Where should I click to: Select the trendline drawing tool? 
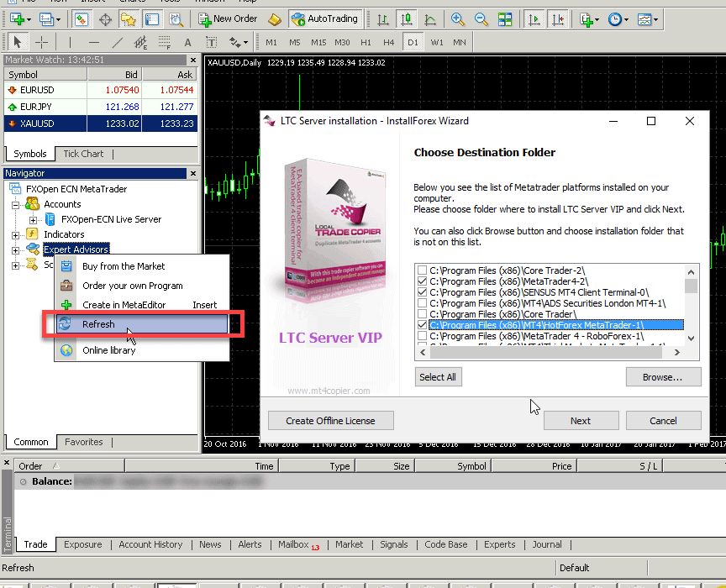[x=118, y=42]
